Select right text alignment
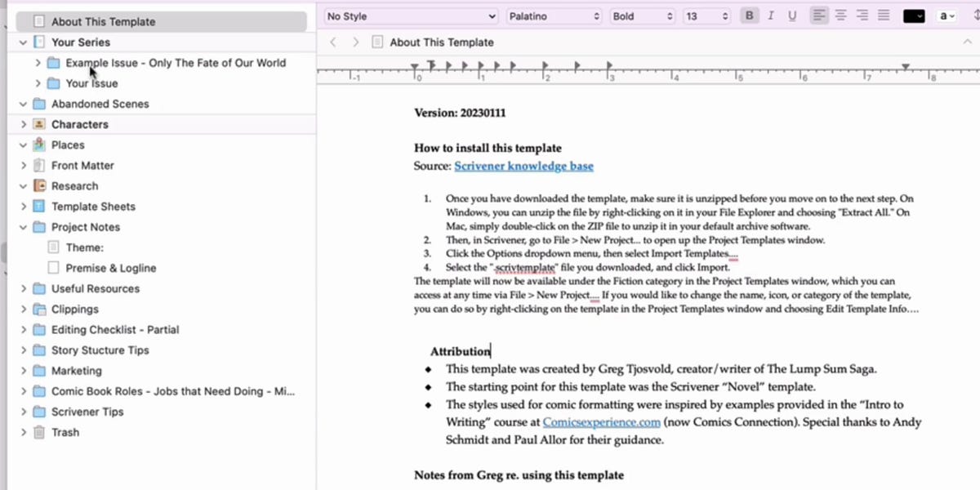 (862, 15)
